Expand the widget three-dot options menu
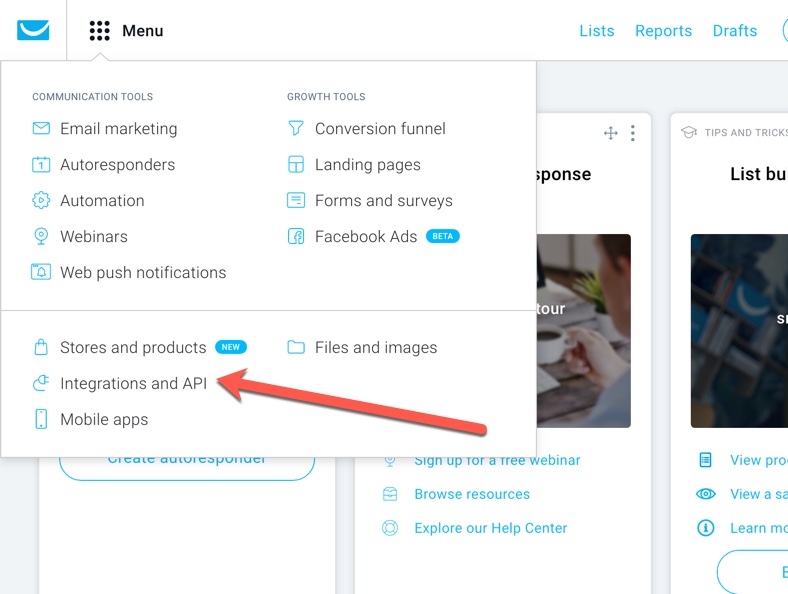788x594 pixels. click(x=633, y=133)
